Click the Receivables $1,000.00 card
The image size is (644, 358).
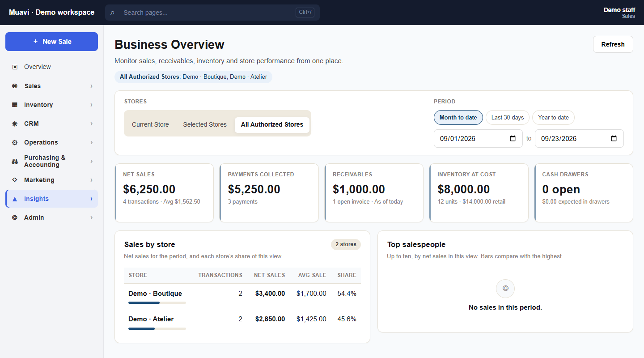[x=374, y=193]
